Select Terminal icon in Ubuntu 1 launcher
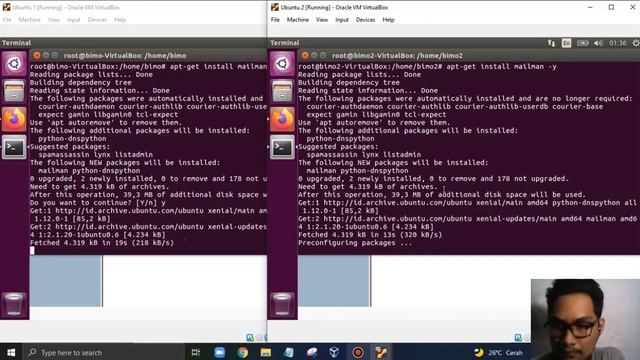Image resolution: width=640 pixels, height=360 pixels. point(14,147)
